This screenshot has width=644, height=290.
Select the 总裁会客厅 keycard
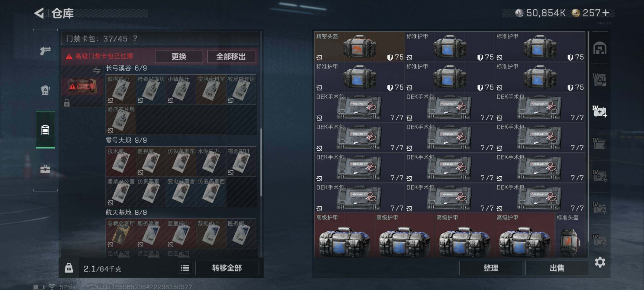pyautogui.click(x=121, y=234)
